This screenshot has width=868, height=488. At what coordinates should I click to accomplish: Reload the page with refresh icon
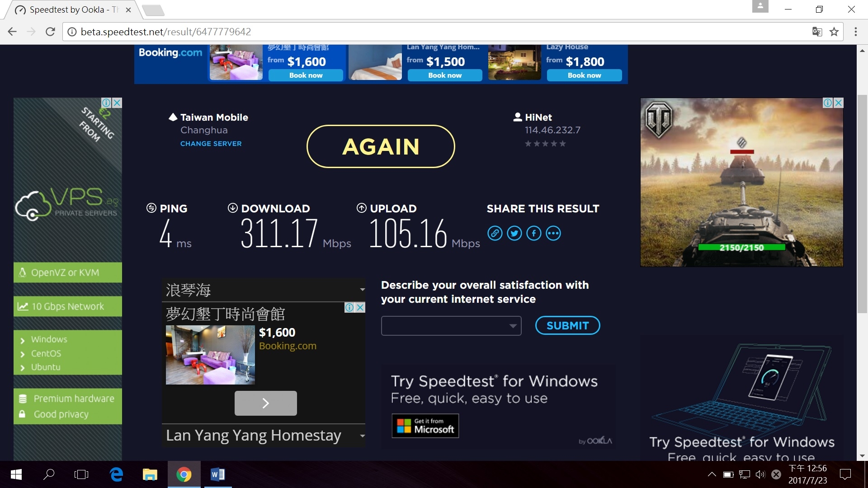tap(50, 32)
